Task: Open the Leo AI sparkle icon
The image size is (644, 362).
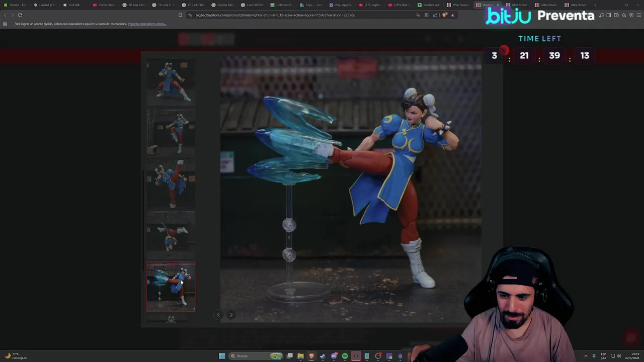Action: [x=624, y=15]
